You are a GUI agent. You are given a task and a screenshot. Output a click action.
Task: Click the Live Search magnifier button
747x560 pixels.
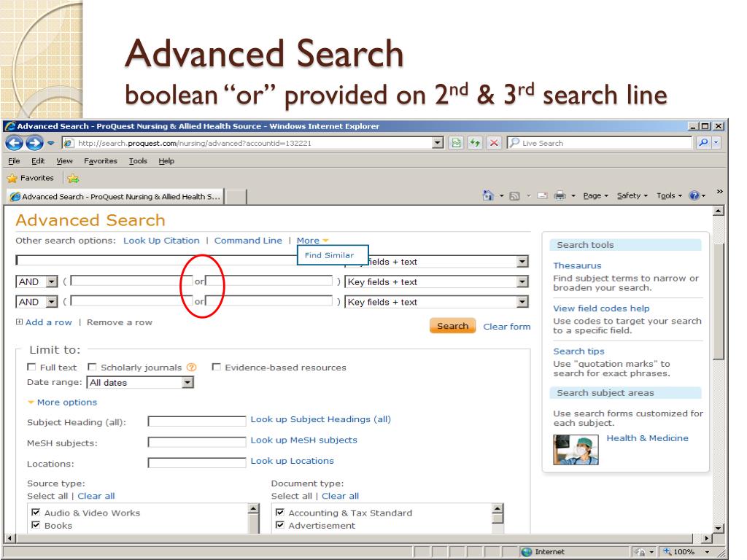pyautogui.click(x=703, y=142)
